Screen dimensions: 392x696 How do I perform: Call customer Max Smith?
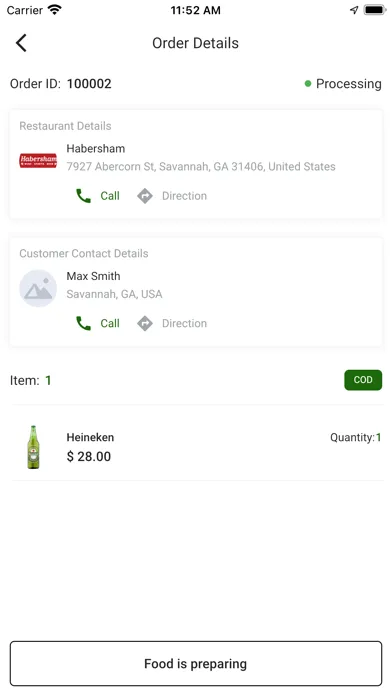tap(98, 323)
